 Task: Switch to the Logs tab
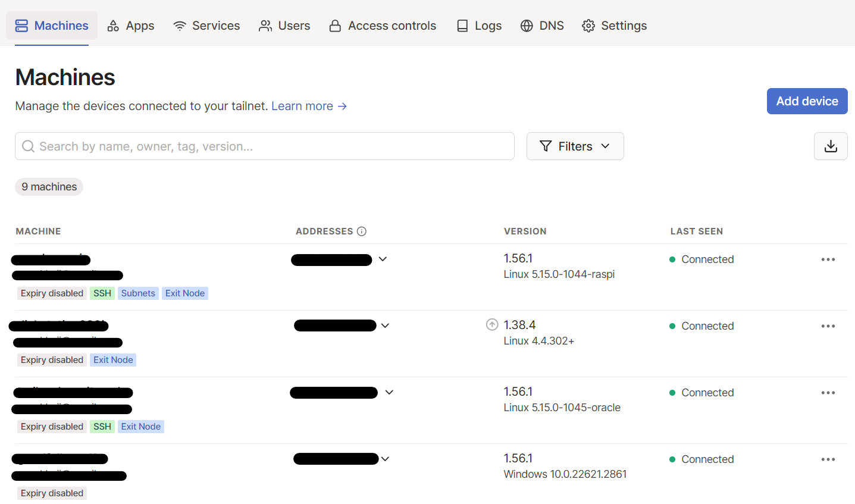click(x=479, y=26)
